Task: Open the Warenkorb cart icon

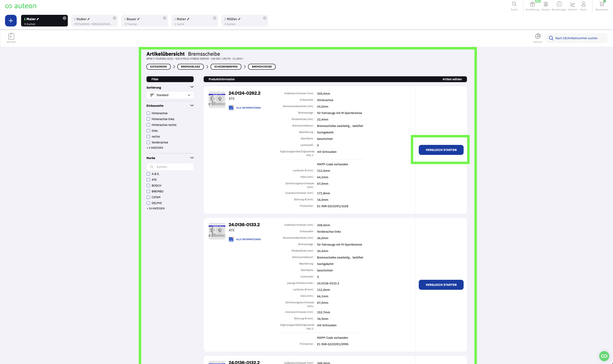Action: (x=602, y=5)
